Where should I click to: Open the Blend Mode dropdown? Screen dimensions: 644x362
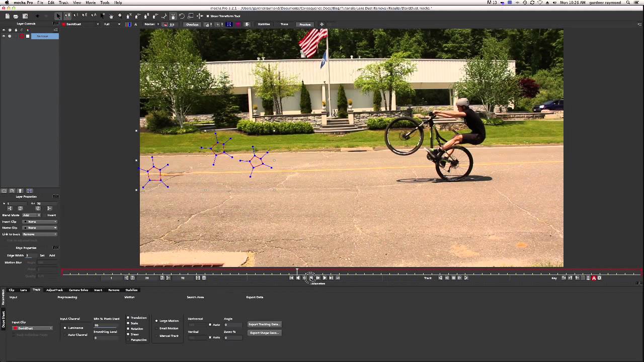coord(31,215)
